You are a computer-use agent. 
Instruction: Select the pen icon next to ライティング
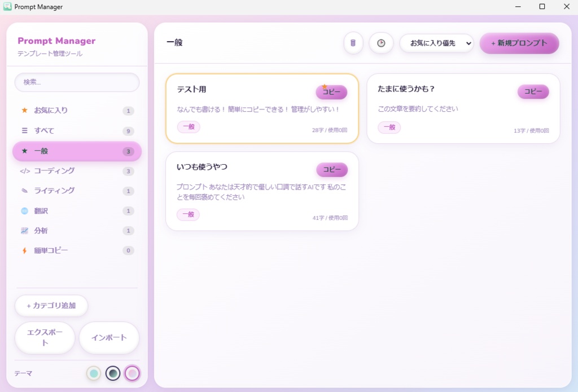[x=25, y=191]
